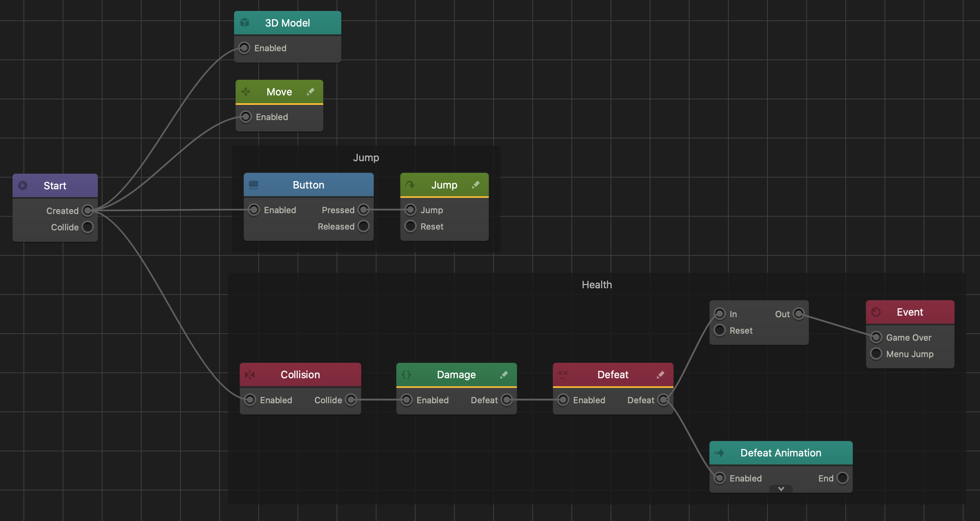Viewport: 980px width, 521px height.
Task: Select the Start node Collide output port
Action: [88, 227]
